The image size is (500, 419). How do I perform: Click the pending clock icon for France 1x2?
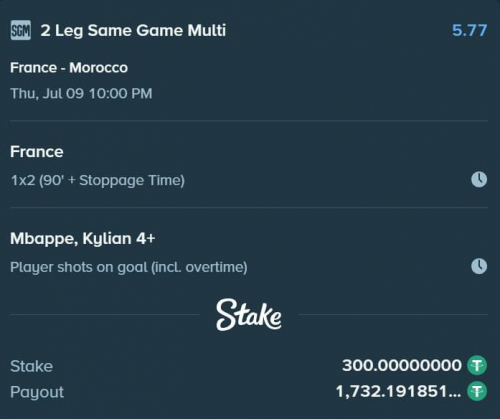[x=479, y=180]
